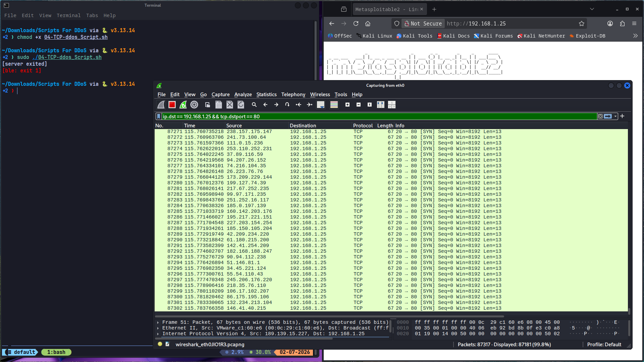Image resolution: width=644 pixels, height=362 pixels.
Task: Clear the display filter with X button
Action: [600, 117]
